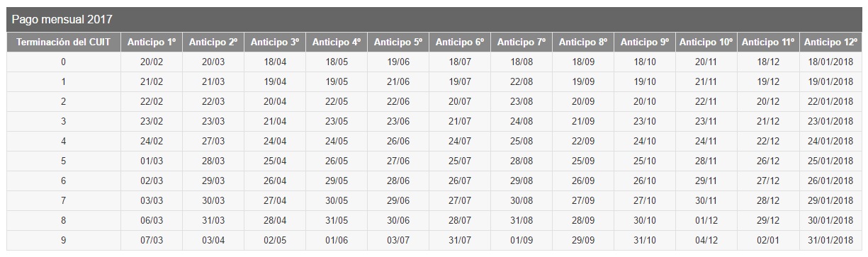Click the 03/07 cell under Anticipo 5º
The height and width of the screenshot is (257, 868).
coord(398,240)
